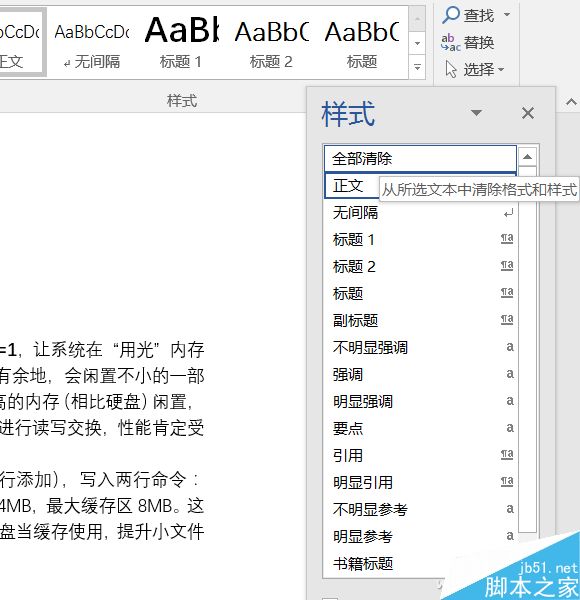Apply the Heading 2 gallery style

[271, 43]
